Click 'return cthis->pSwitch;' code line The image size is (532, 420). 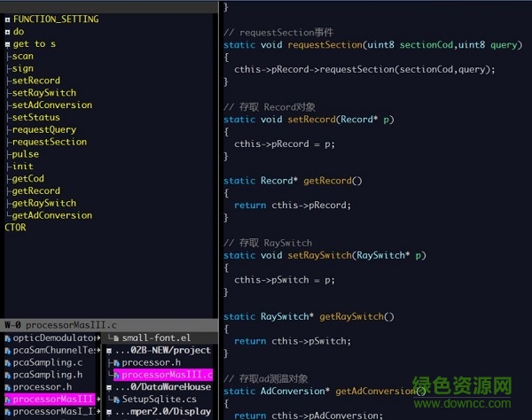[293, 341]
